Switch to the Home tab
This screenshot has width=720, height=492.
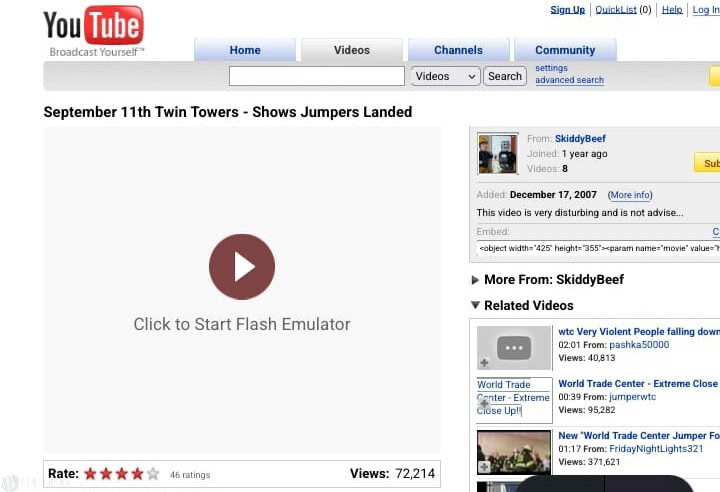point(245,50)
